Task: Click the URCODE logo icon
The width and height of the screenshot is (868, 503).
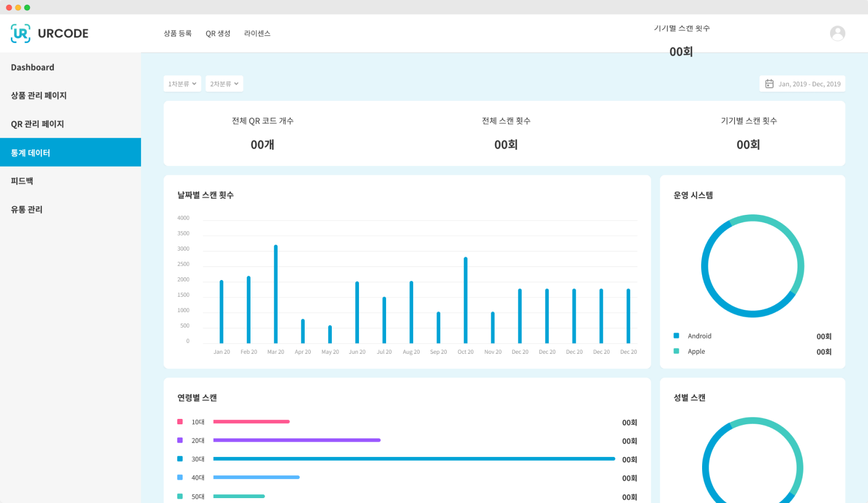Action: [x=21, y=34]
